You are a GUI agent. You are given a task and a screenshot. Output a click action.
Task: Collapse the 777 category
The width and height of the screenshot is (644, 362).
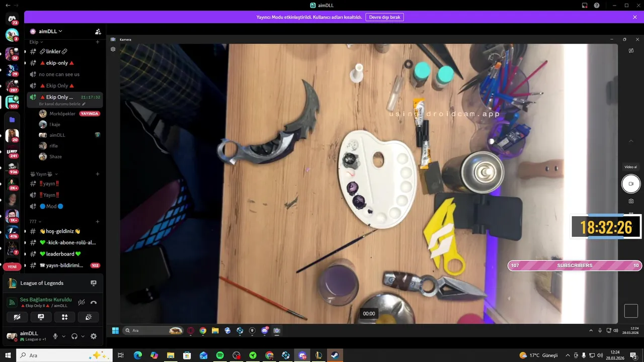[35, 221]
